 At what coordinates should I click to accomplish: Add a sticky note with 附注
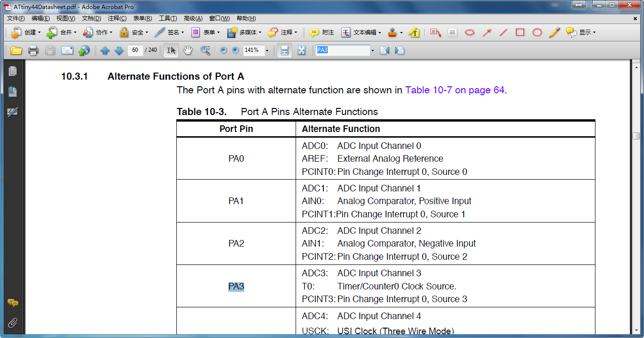click(321, 33)
